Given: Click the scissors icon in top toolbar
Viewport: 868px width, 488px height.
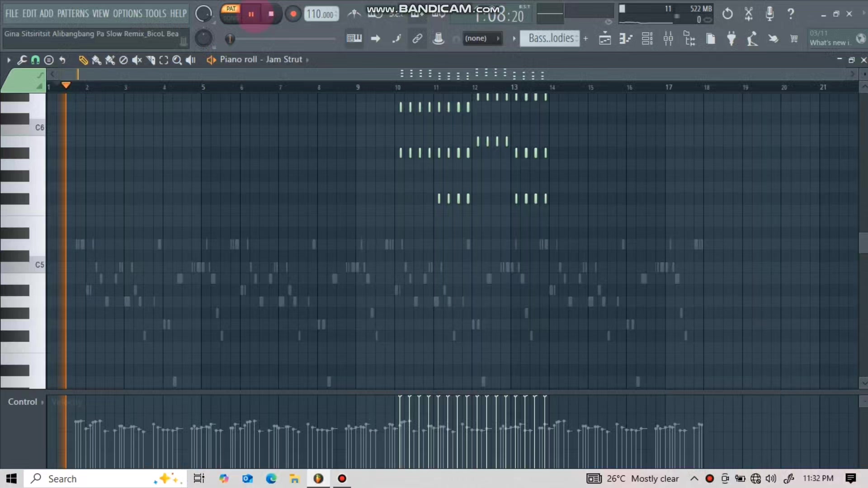Looking at the screenshot, I should pos(749,14).
